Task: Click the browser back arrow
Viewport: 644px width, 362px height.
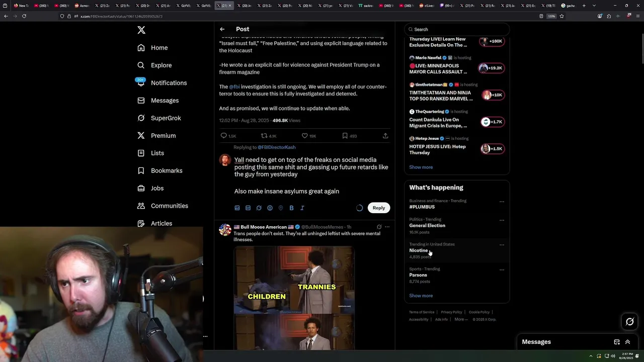Action: (x=6, y=16)
